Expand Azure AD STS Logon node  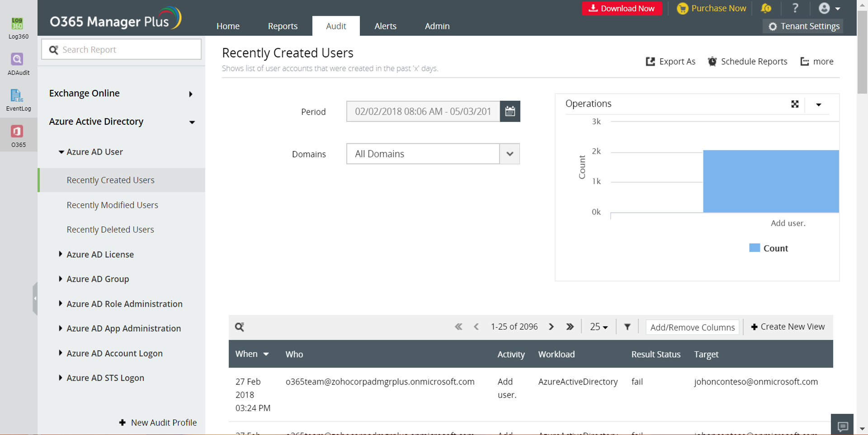(101, 378)
